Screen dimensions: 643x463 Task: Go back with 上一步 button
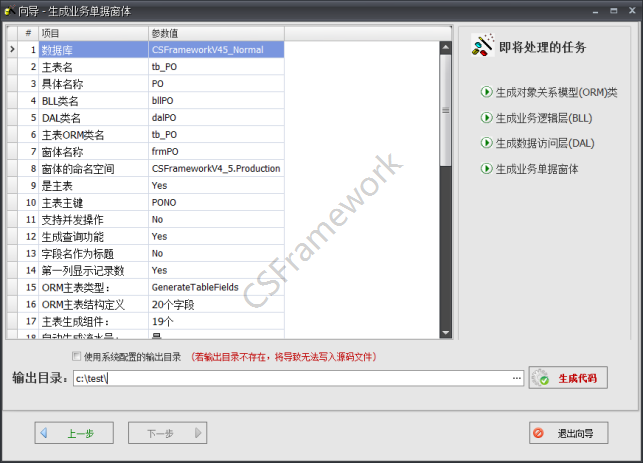click(74, 433)
